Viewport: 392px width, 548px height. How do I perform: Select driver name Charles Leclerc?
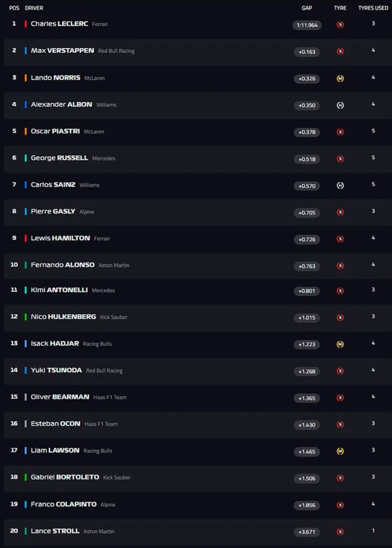[59, 24]
